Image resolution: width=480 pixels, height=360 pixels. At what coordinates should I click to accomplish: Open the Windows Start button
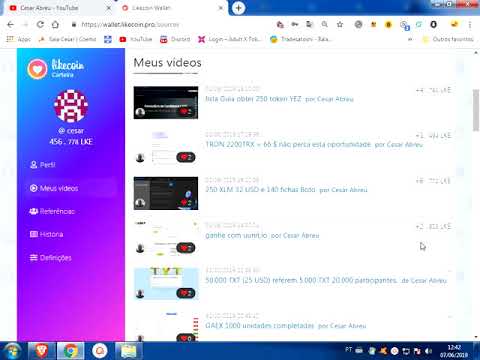click(12, 351)
